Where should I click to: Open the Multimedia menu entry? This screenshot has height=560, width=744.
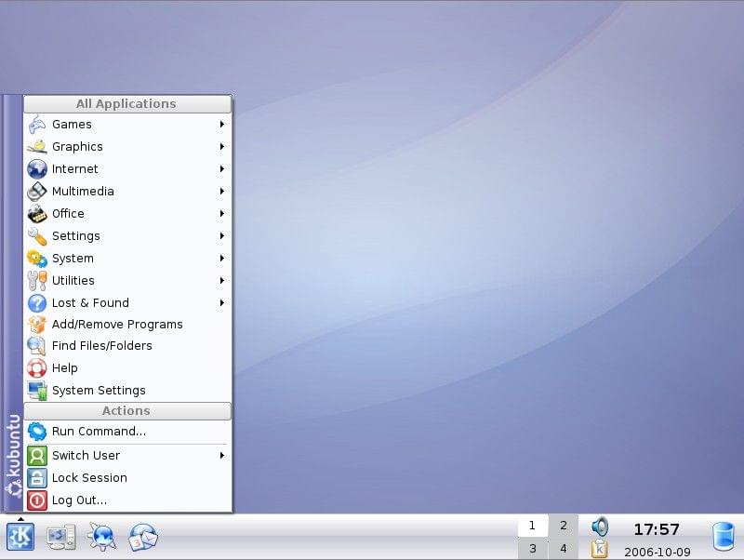click(127, 192)
